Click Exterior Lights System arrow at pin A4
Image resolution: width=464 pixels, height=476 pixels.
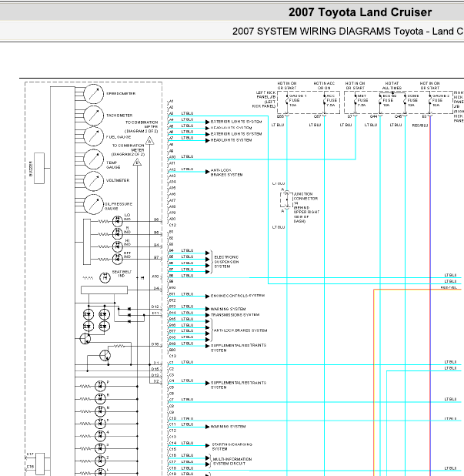208,122
